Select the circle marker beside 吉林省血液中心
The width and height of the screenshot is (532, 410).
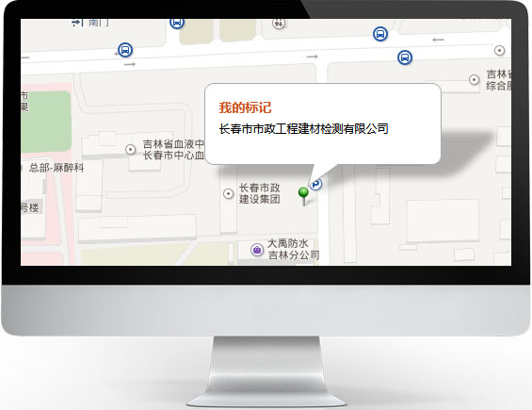[131, 149]
